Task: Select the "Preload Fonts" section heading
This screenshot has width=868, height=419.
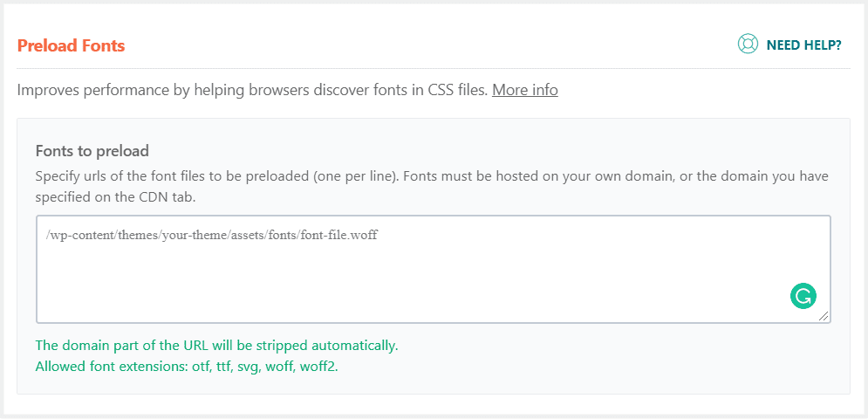Action: pos(72,45)
